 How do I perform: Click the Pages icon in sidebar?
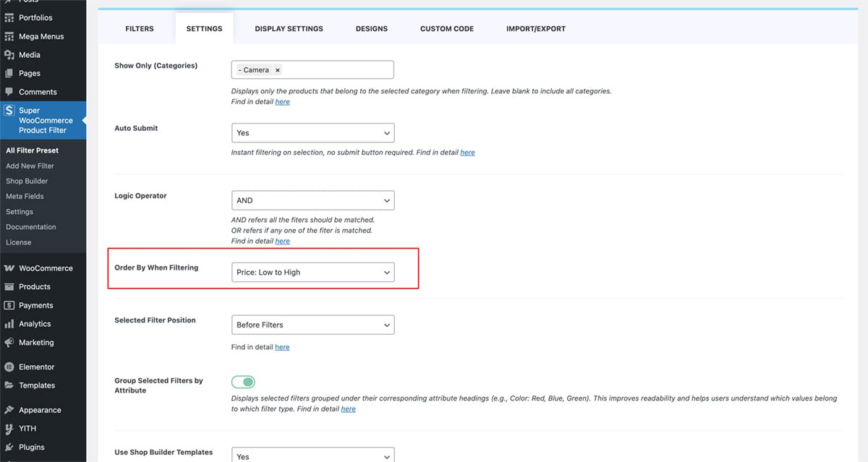click(9, 73)
